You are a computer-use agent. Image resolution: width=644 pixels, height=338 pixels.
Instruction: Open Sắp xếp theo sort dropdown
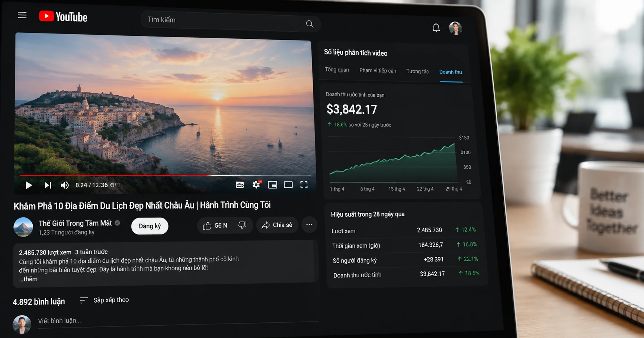pyautogui.click(x=104, y=300)
